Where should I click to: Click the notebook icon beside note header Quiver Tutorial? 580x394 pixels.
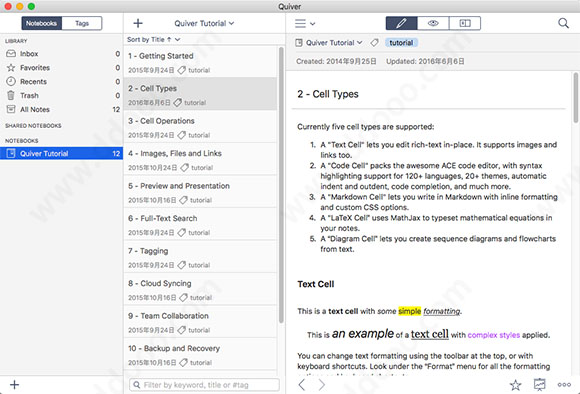point(299,43)
